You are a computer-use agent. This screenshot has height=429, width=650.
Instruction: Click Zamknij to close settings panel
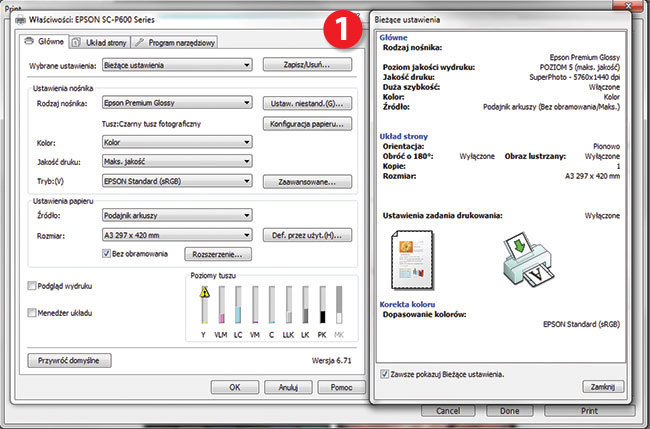[x=601, y=387]
